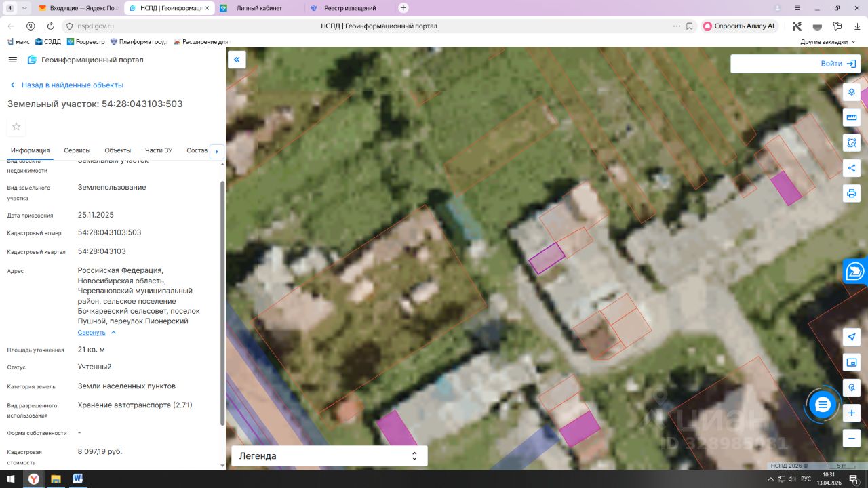Open File Explorer from the taskbar

point(56,479)
